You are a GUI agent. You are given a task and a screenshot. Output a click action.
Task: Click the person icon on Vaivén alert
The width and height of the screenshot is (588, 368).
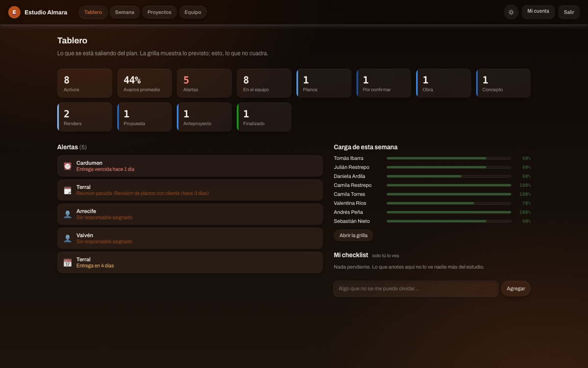pos(68,238)
